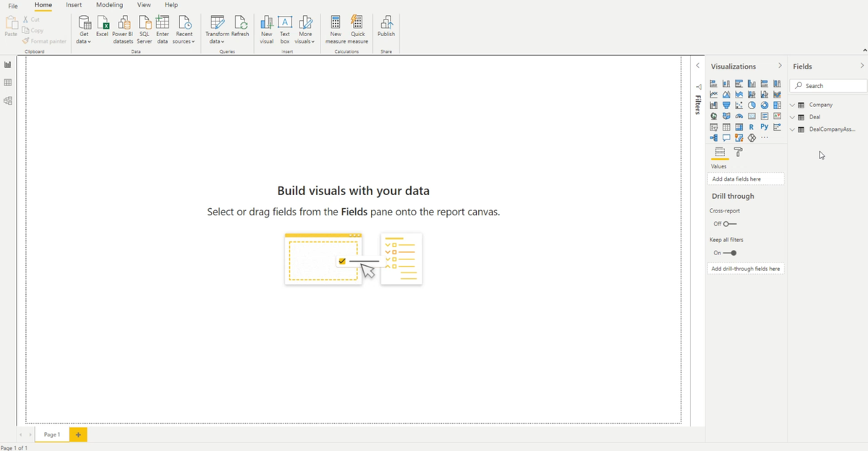Add a Slicer visual to the canvas

point(713,126)
